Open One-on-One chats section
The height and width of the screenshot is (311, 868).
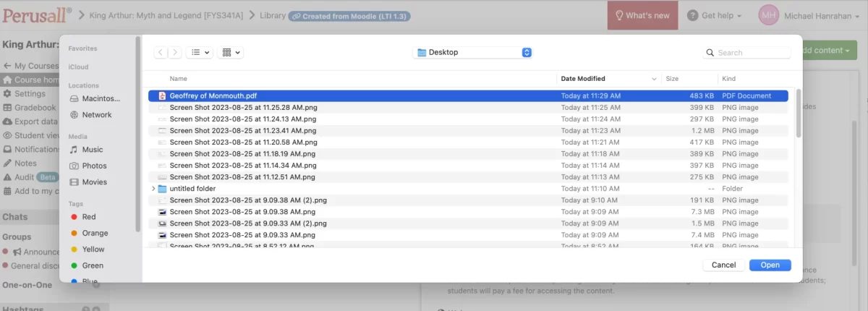click(27, 285)
